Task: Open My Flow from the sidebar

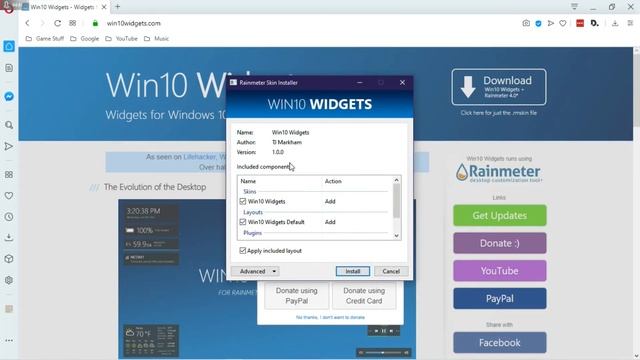Action: 9,146
